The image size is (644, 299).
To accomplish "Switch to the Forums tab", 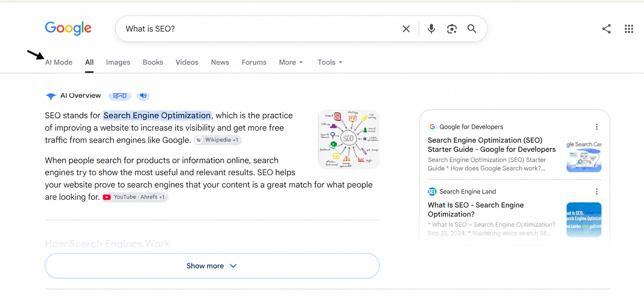I will 254,62.
